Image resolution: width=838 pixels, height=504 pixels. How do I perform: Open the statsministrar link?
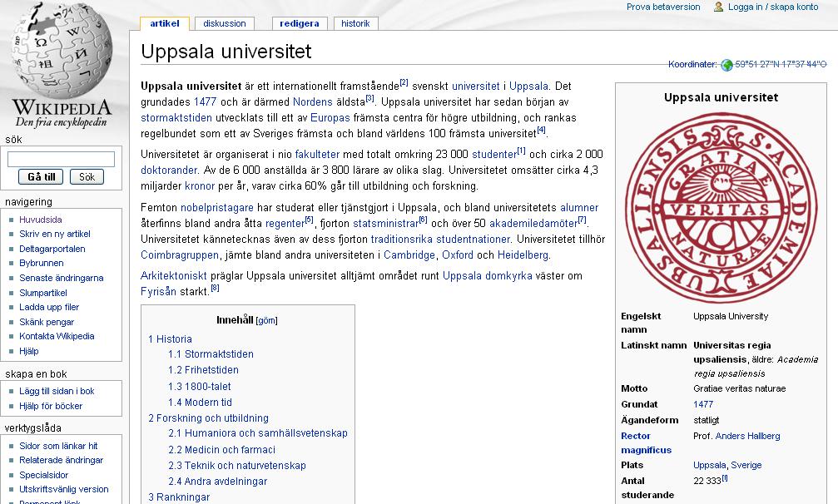(386, 224)
